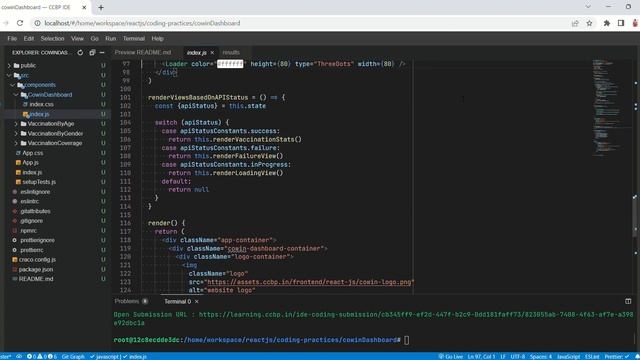Click Spaces: 4 indentation setting

541,356
